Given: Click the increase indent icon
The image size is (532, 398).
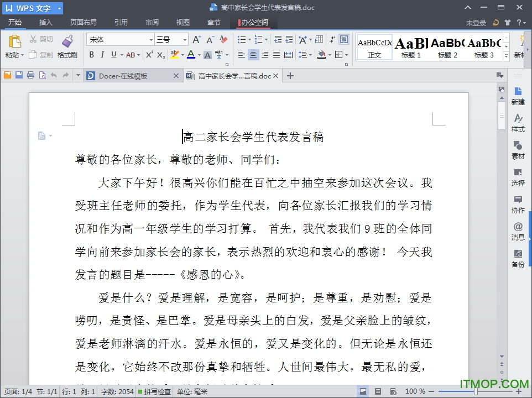Looking at the screenshot, I should (290, 40).
